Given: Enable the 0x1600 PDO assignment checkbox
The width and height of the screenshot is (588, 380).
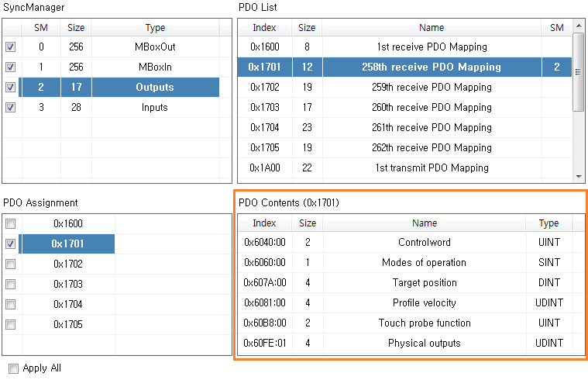Looking at the screenshot, I should 10,224.
